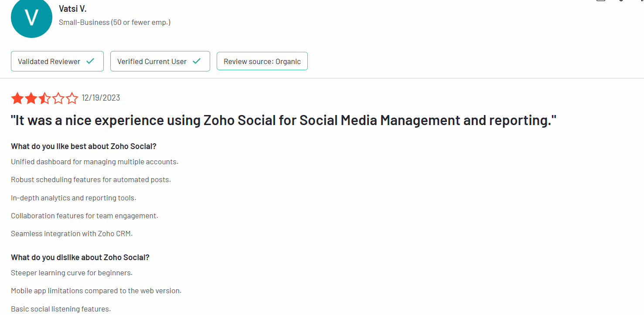Select the review date 12/19/2023
The width and height of the screenshot is (644, 315).
click(101, 98)
